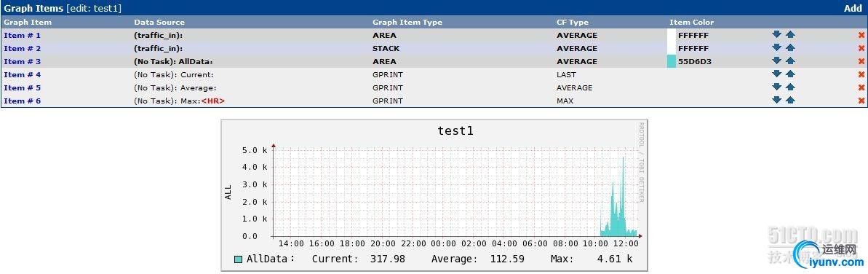Move Item # 5 down with the arrow
Viewport: 868px width, 274px height.
[x=776, y=87]
